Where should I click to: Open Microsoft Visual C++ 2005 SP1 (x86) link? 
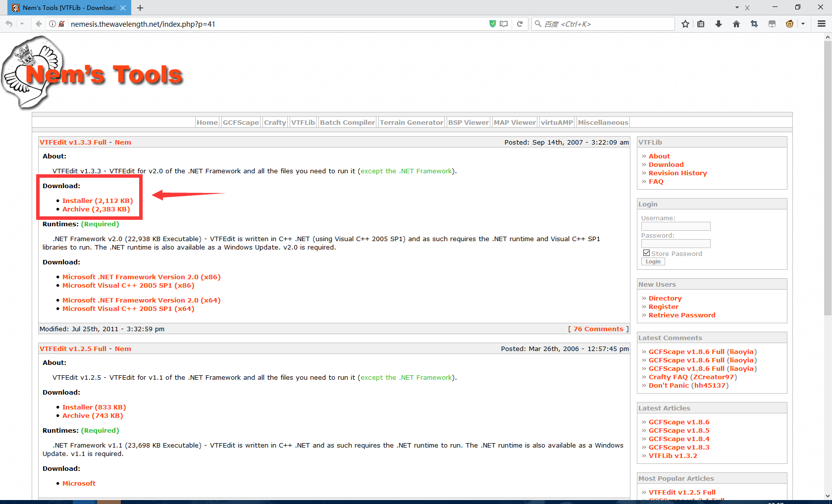coord(128,285)
